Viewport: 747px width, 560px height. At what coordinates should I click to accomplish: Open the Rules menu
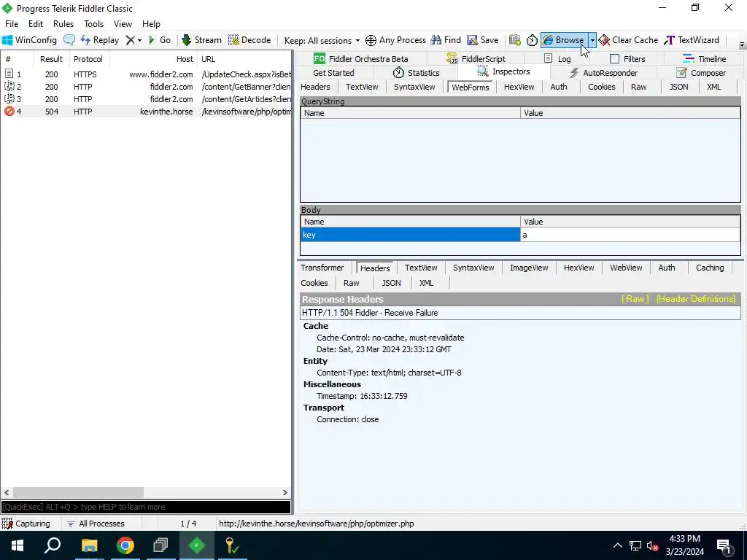pyautogui.click(x=63, y=24)
